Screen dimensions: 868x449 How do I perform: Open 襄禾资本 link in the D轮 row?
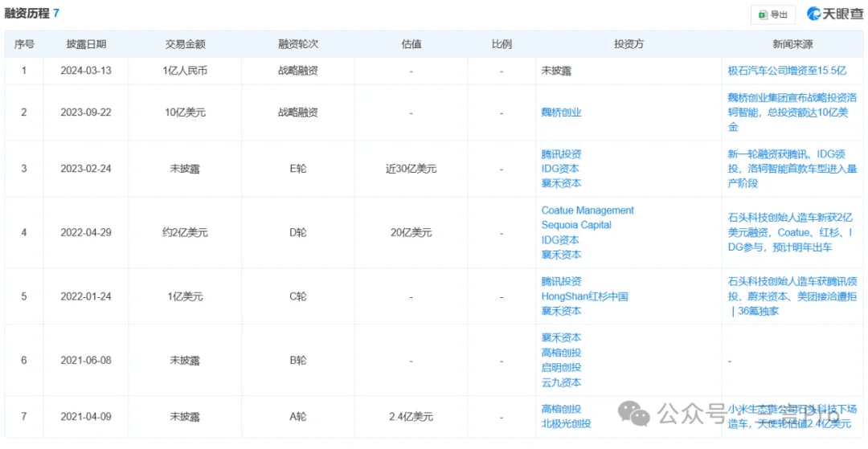561,255
